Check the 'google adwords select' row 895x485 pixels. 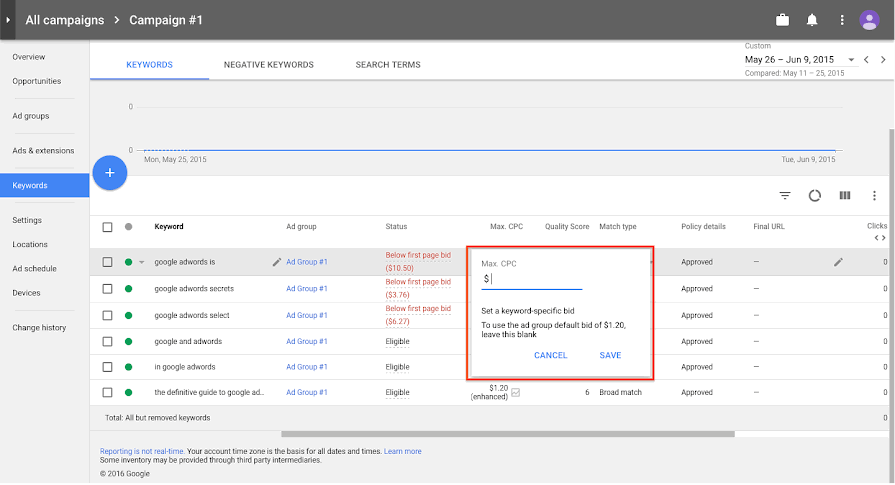coord(107,316)
